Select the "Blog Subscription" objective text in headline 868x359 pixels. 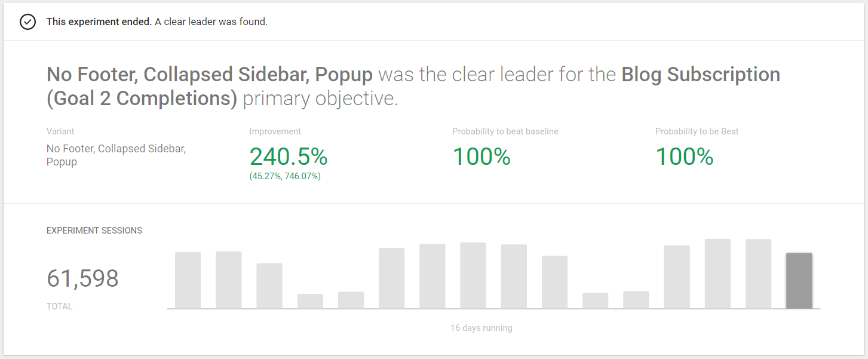(701, 75)
